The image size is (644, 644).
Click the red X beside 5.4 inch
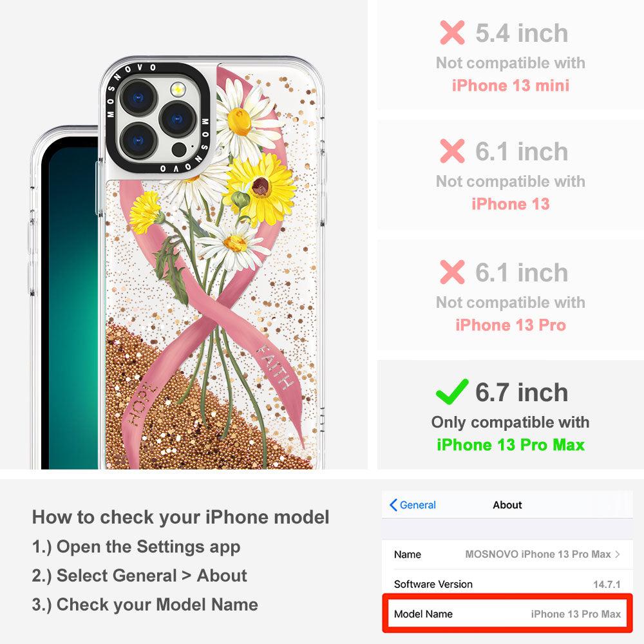[x=452, y=32]
